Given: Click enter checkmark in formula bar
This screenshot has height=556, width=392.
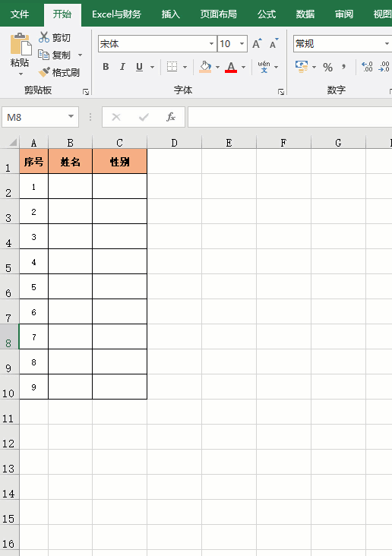Looking at the screenshot, I should tap(144, 117).
